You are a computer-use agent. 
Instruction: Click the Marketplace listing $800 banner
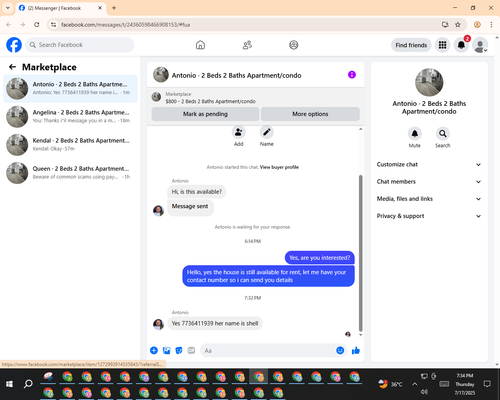point(256,97)
